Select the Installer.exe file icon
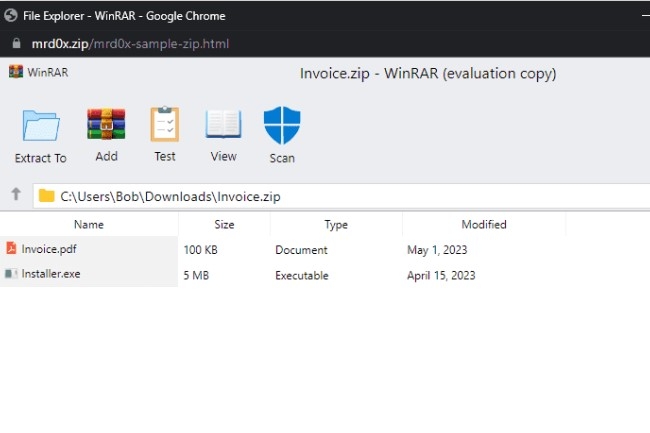Image resolution: width=650 pixels, height=433 pixels. pos(11,273)
